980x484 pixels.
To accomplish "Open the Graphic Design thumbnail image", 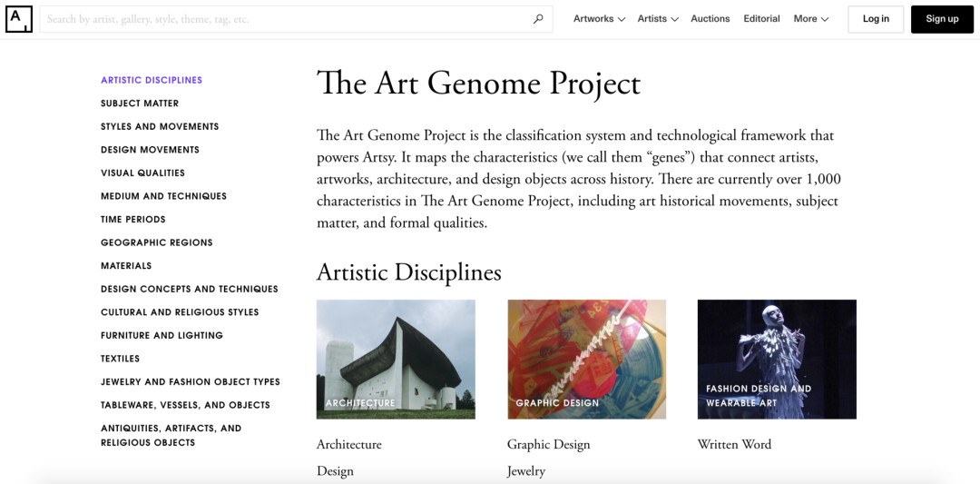I will coord(587,359).
